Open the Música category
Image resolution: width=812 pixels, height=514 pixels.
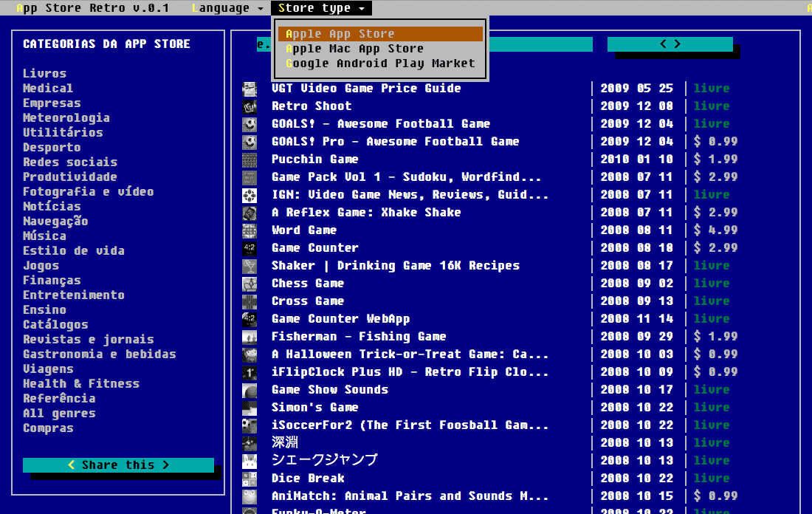(44, 236)
